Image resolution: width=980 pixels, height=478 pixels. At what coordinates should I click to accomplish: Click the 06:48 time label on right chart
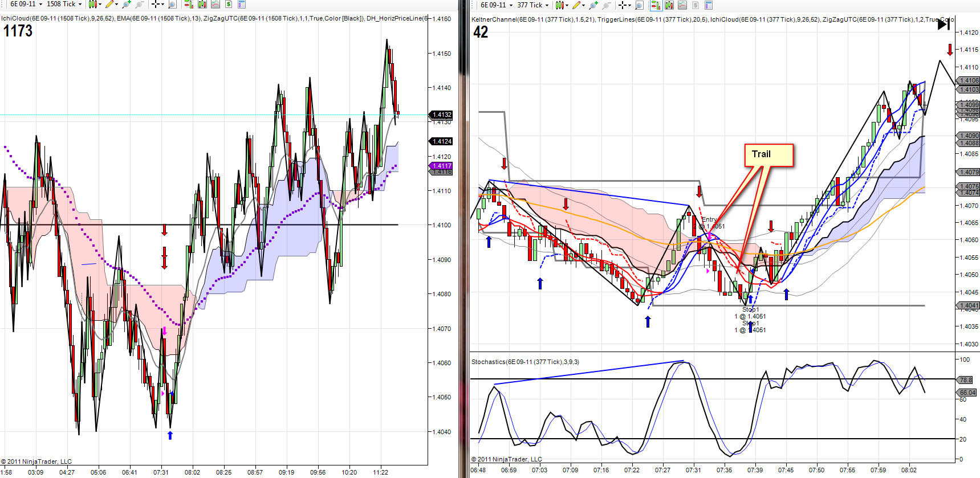(478, 470)
